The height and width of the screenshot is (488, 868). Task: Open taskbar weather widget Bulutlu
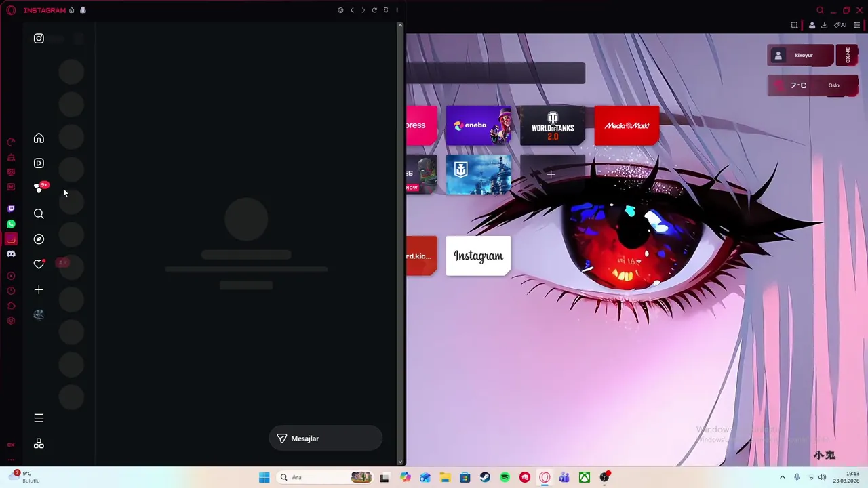click(x=24, y=477)
